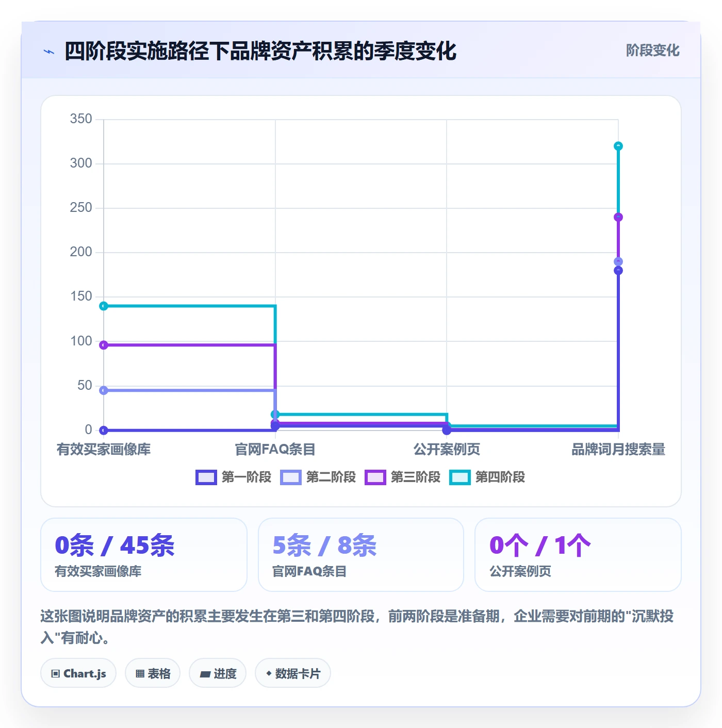Toggle 第一阶段 legend series
This screenshot has width=722, height=728.
[x=234, y=477]
